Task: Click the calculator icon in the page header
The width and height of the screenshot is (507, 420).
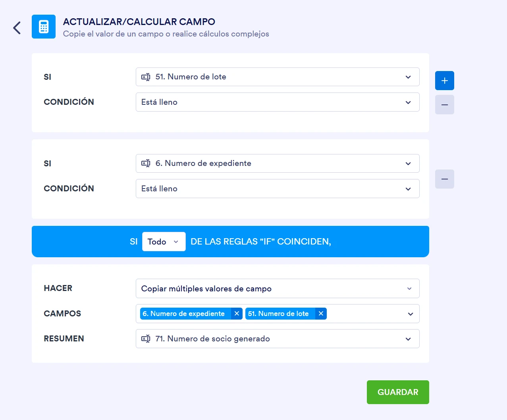Action: tap(44, 26)
